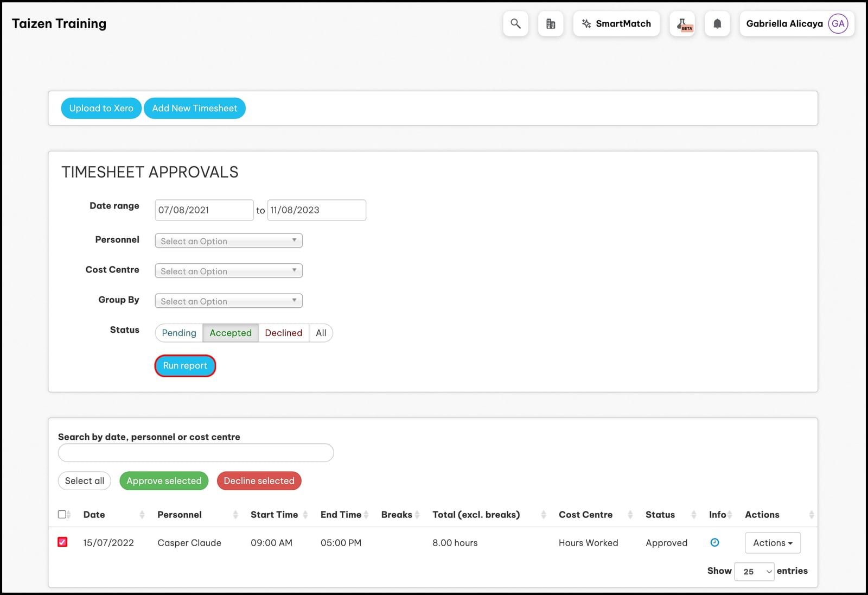Select the Declined status tab
The width and height of the screenshot is (868, 595).
pos(283,333)
